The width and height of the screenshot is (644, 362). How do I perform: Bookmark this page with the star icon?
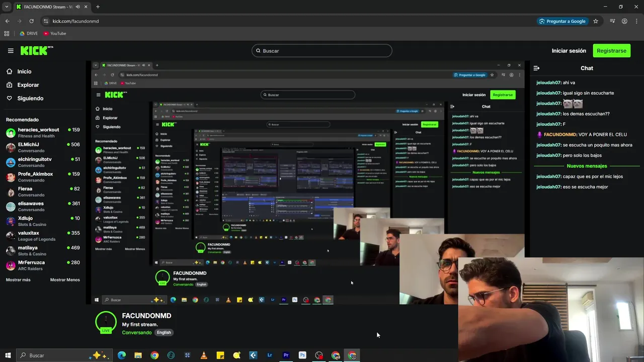[x=596, y=21]
